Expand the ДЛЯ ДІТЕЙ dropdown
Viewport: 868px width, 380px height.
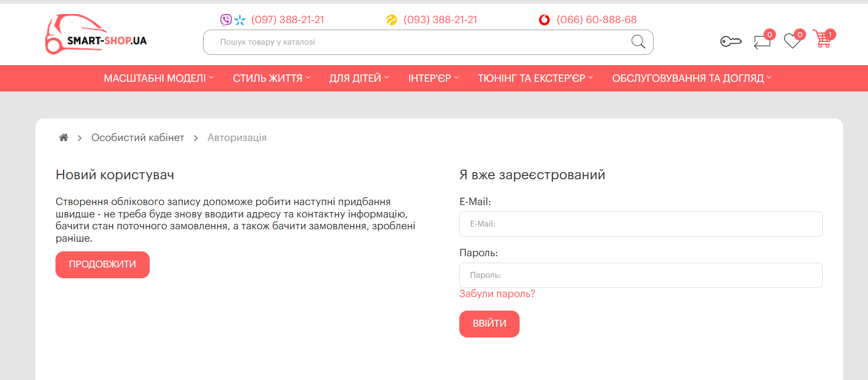359,79
